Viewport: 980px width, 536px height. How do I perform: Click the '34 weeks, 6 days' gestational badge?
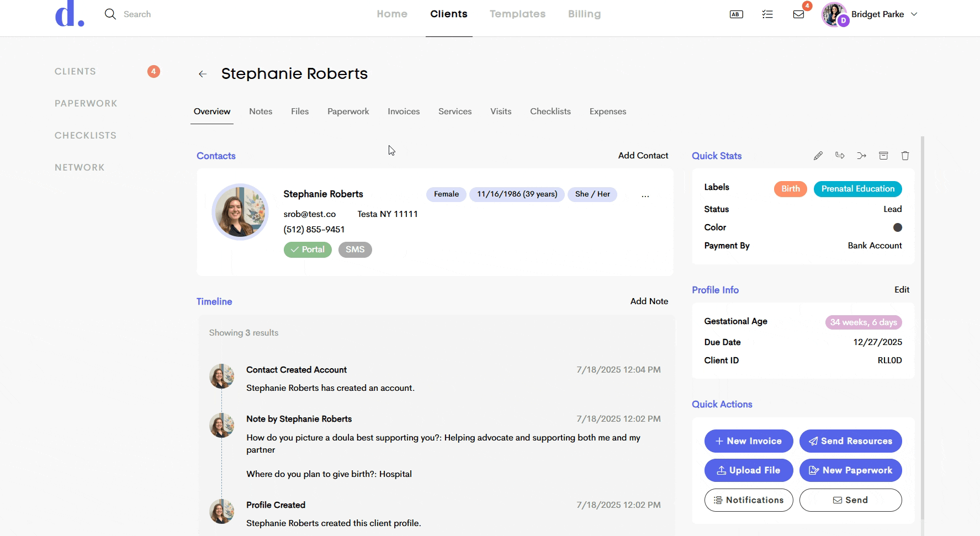tap(864, 322)
